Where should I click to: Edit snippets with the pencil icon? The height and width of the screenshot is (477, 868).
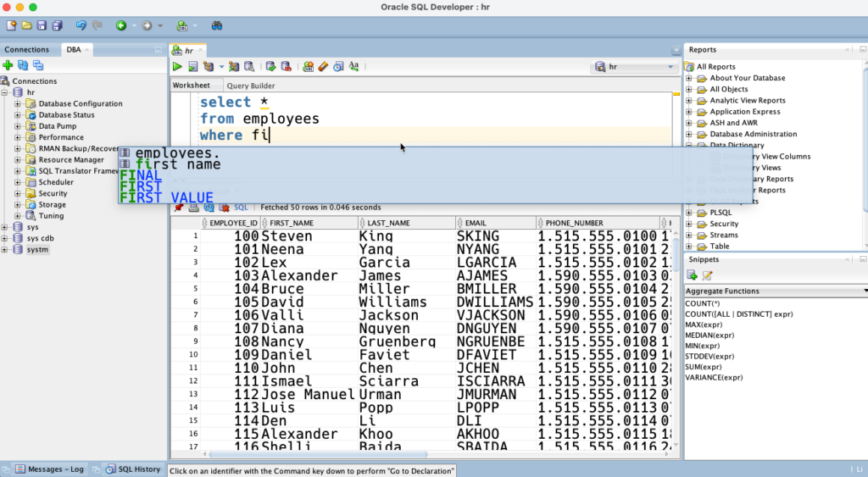point(707,275)
